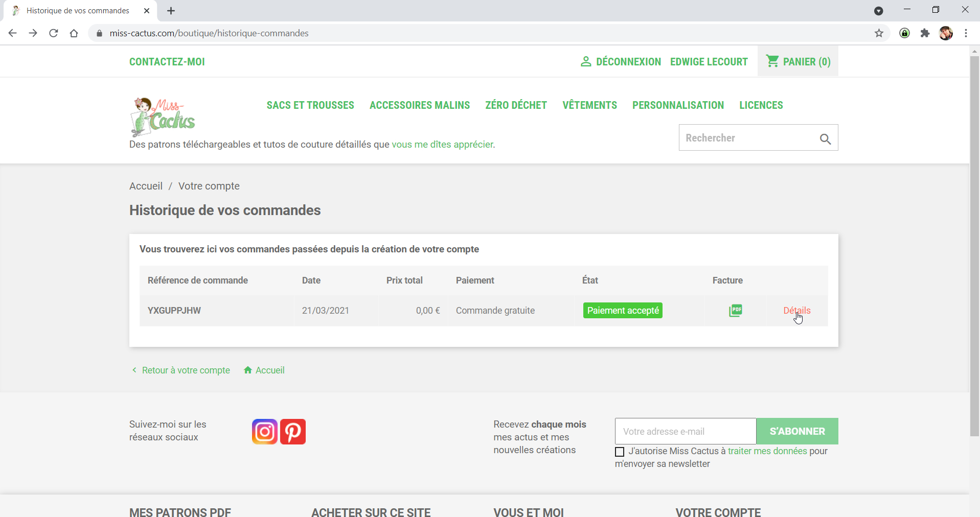Open the browser extensions puzzle icon
The width and height of the screenshot is (980, 517).
tap(925, 33)
